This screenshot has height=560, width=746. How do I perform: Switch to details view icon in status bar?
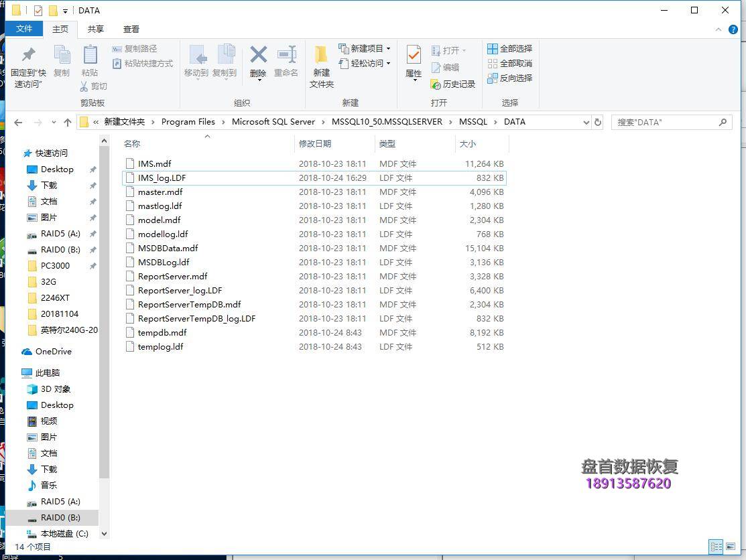point(716,547)
